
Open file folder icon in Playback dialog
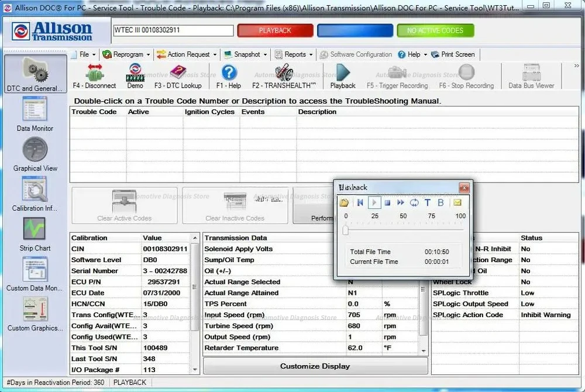(x=344, y=202)
